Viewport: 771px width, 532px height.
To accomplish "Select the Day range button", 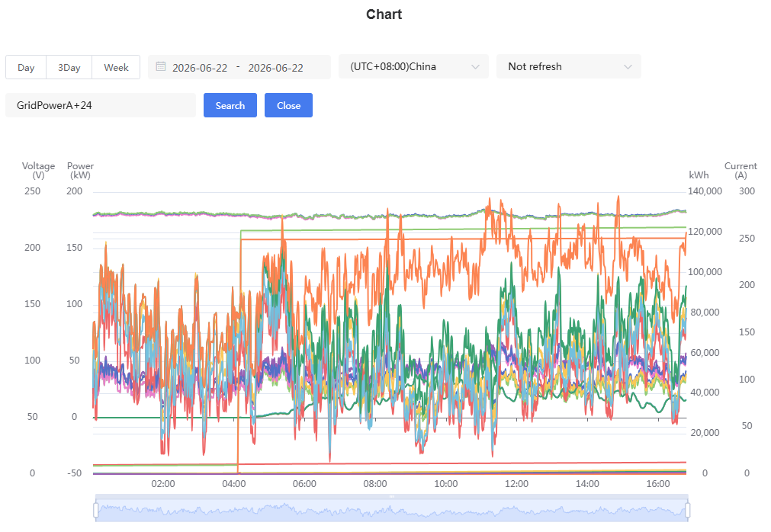I will [x=26, y=67].
